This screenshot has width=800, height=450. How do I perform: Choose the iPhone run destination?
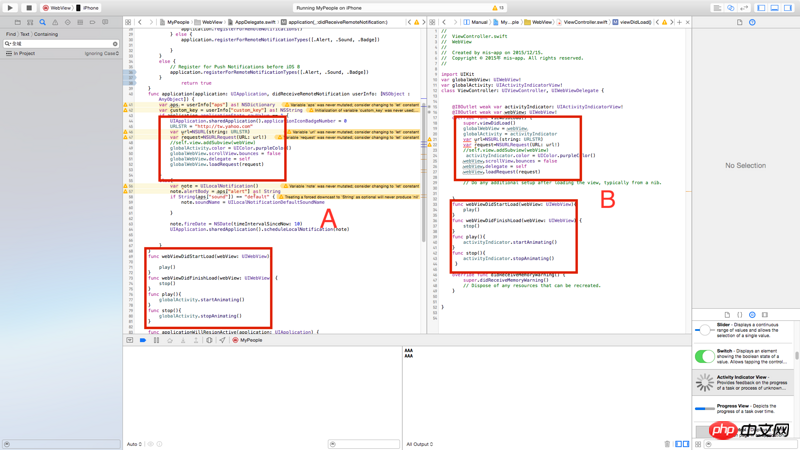(87, 8)
